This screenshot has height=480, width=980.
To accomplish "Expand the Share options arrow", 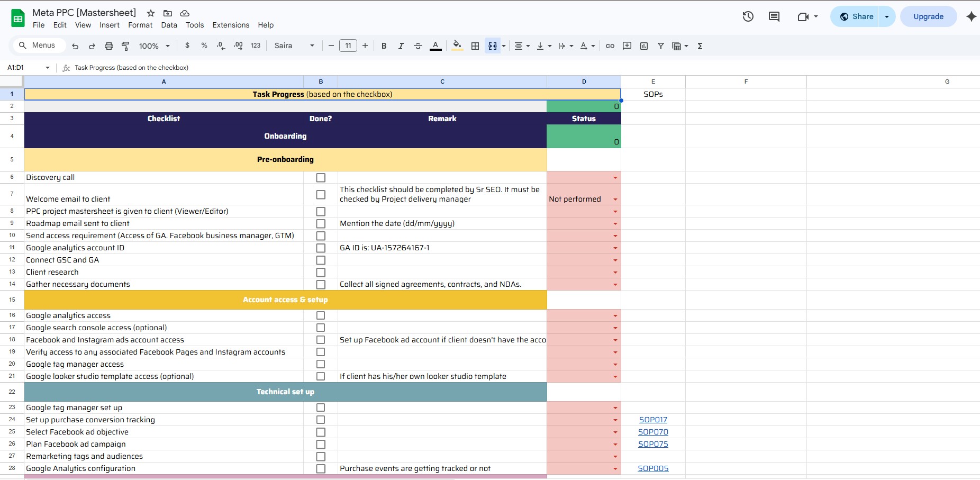I will 887,16.
